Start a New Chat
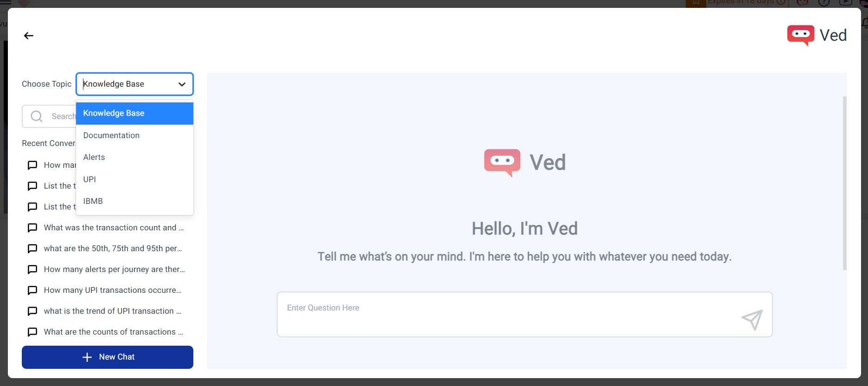The image size is (868, 386). [108, 357]
